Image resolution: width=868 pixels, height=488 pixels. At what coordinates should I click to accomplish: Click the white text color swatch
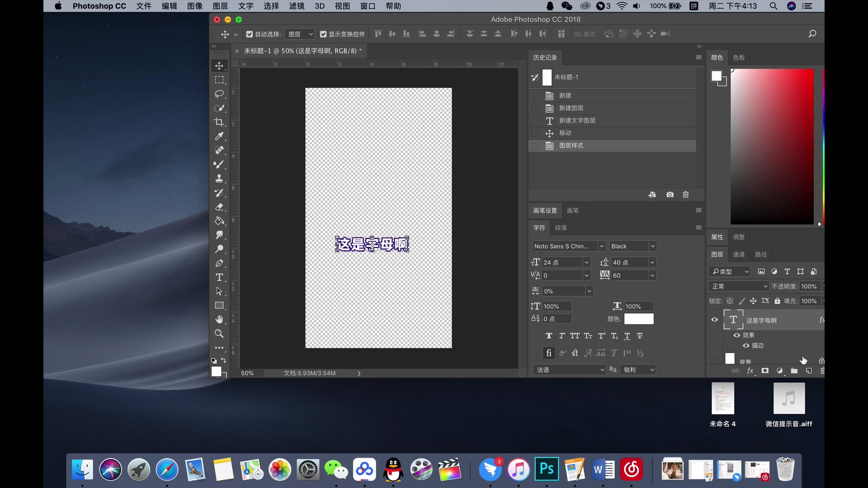[639, 319]
